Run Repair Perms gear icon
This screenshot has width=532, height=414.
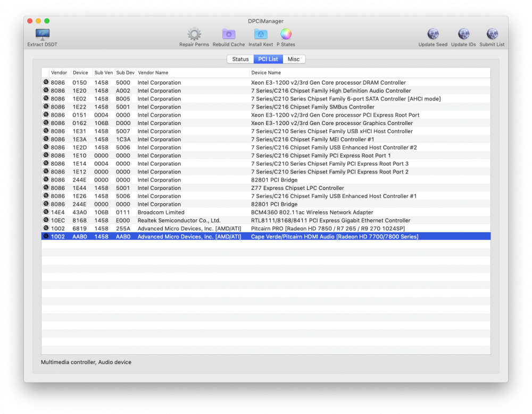coord(194,34)
